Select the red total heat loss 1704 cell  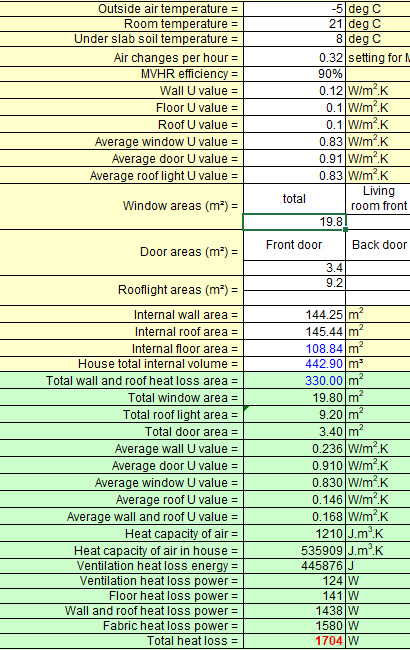pos(294,640)
